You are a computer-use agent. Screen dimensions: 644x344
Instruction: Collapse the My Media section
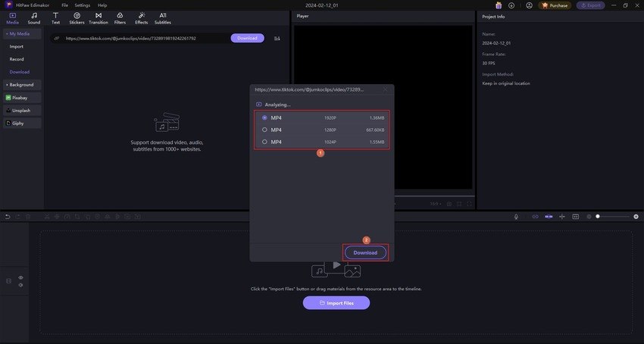(x=22, y=33)
